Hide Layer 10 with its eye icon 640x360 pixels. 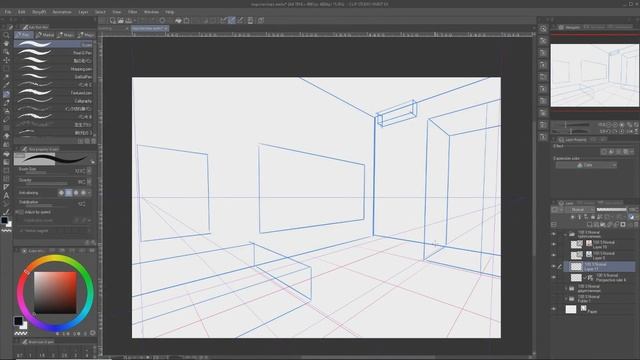click(554, 244)
